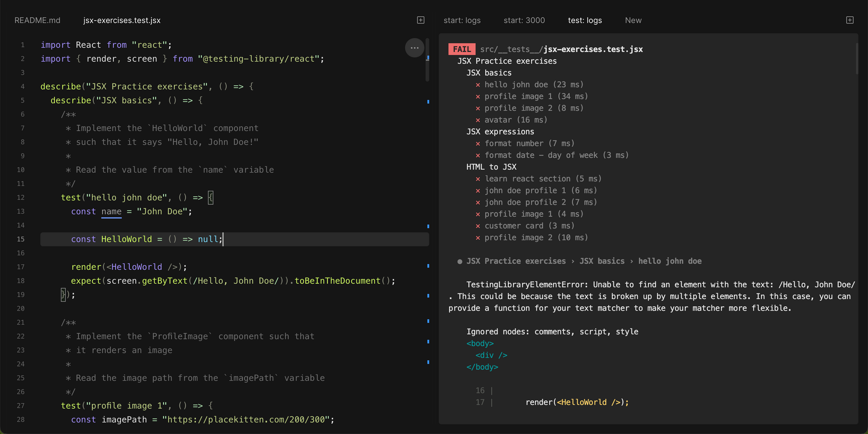This screenshot has width=868, height=434.
Task: Collapse the HTML to JSX test group
Action: (x=491, y=166)
